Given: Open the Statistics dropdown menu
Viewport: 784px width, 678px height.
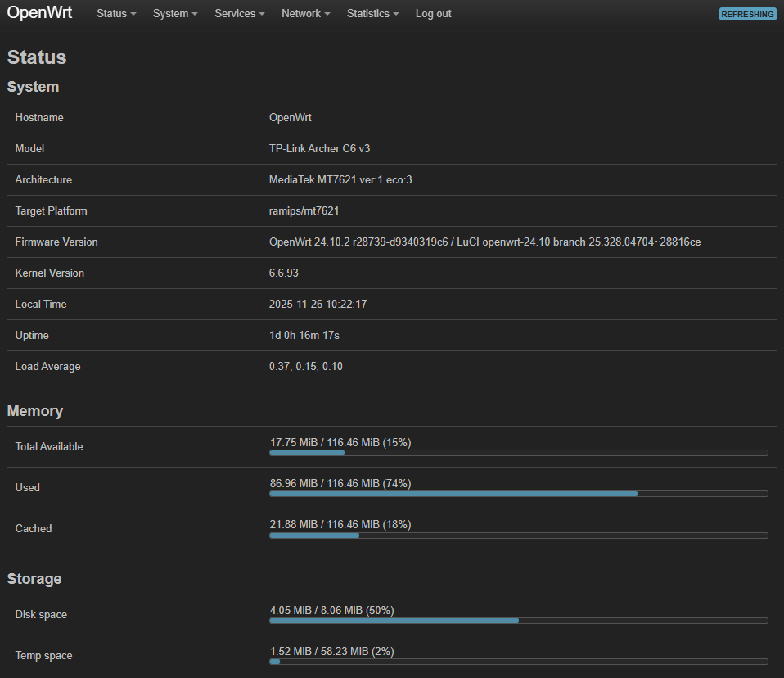Looking at the screenshot, I should [x=372, y=14].
